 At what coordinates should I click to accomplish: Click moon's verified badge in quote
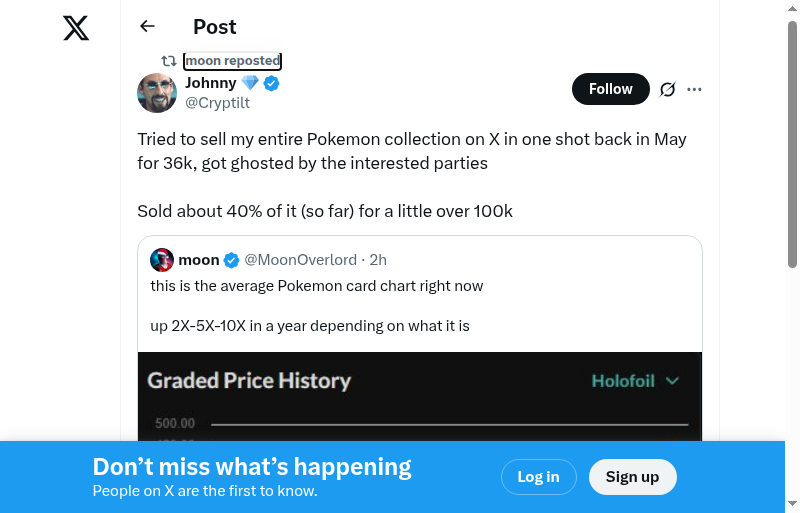pos(231,260)
